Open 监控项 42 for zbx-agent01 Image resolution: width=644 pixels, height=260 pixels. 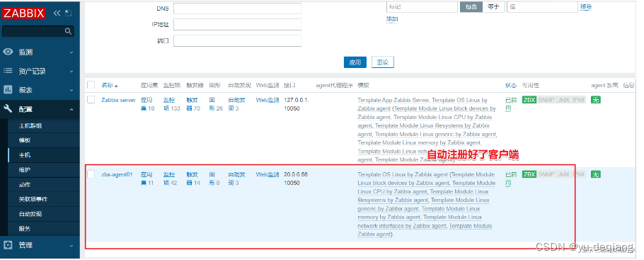170,179
